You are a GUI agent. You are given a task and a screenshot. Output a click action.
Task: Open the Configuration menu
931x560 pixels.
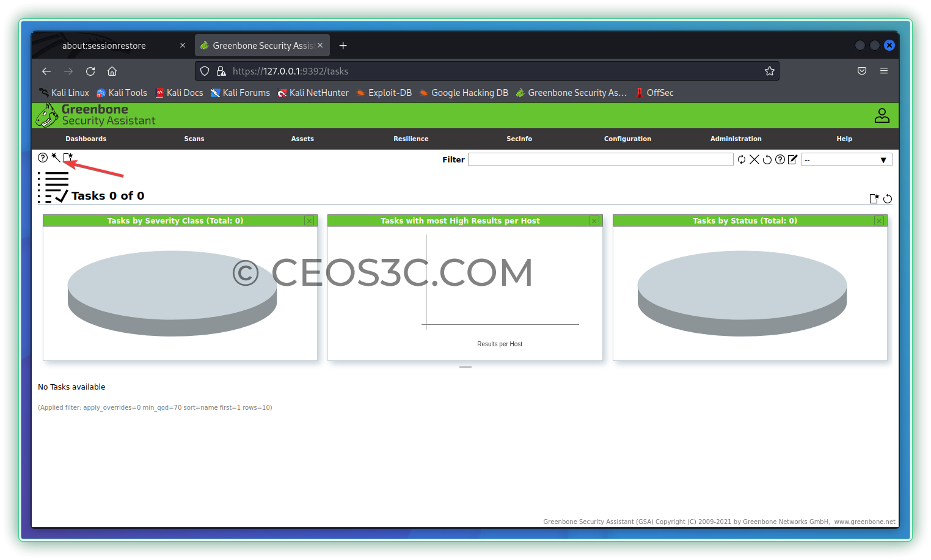[x=627, y=139]
